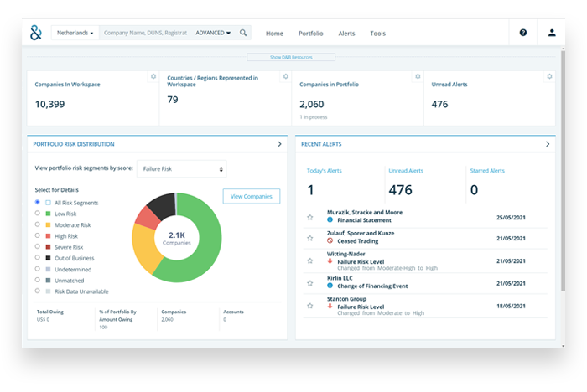Open the Portfolio menu
This screenshot has height=392, width=587.
[x=311, y=34]
